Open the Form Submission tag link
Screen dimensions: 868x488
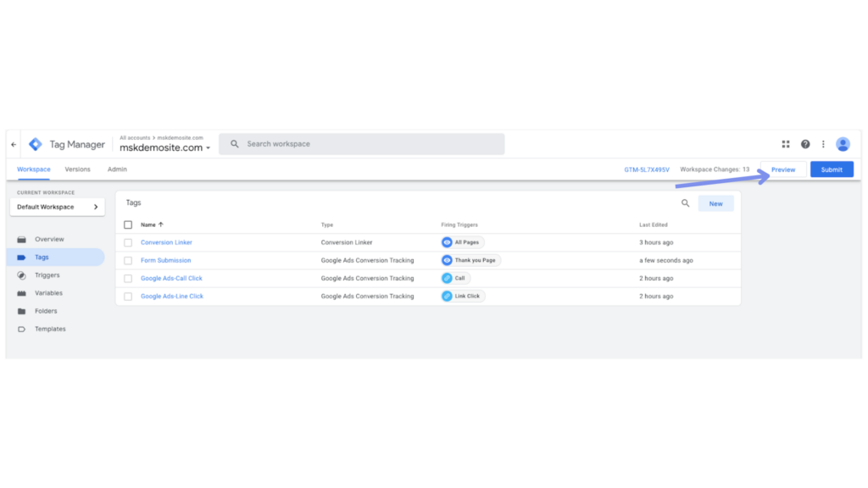(x=165, y=261)
